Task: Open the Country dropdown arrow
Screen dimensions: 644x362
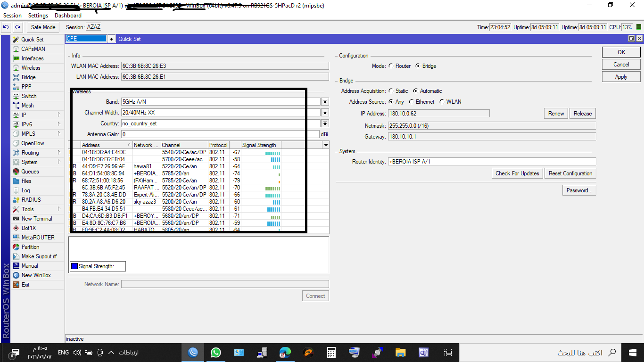Action: point(325,123)
